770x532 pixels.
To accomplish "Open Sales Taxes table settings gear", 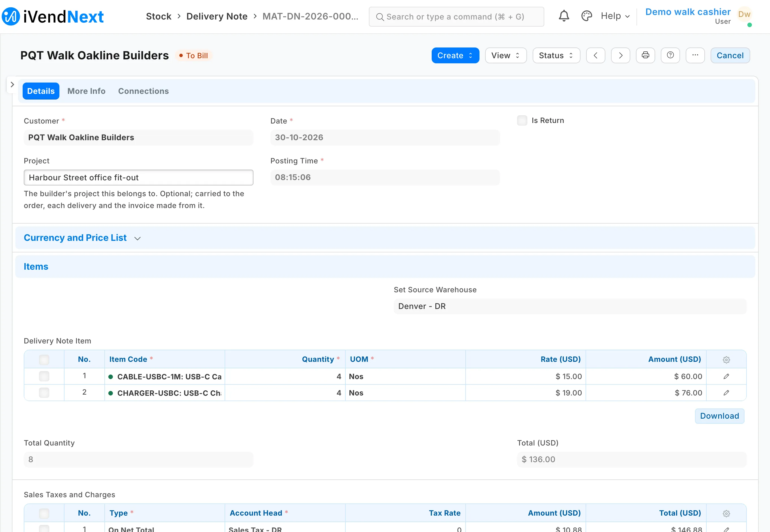I will (x=726, y=514).
